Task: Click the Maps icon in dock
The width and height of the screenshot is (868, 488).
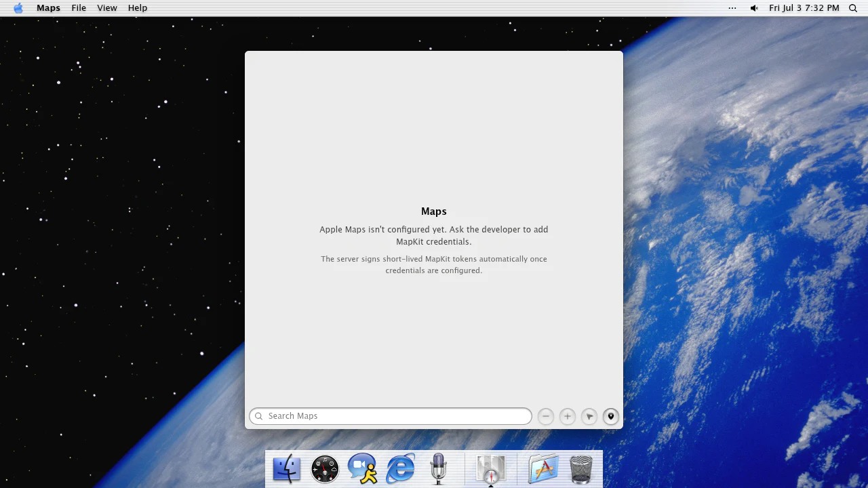Action: pyautogui.click(x=491, y=468)
